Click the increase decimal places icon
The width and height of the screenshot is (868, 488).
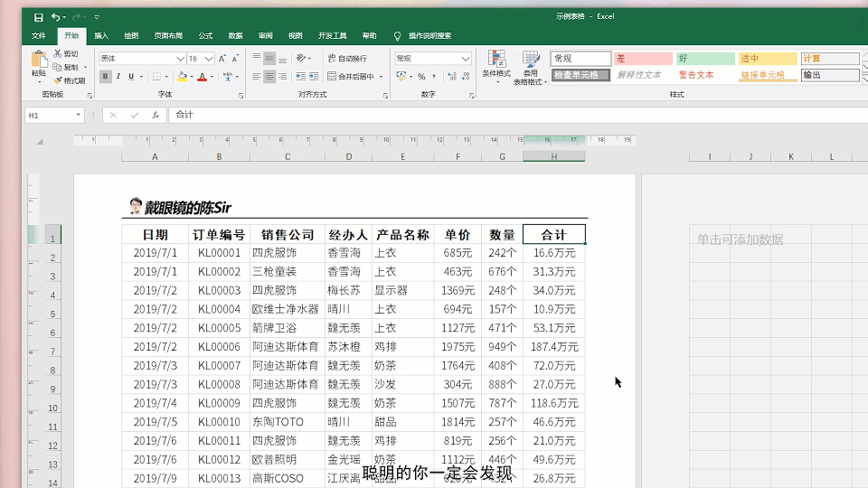tap(452, 76)
